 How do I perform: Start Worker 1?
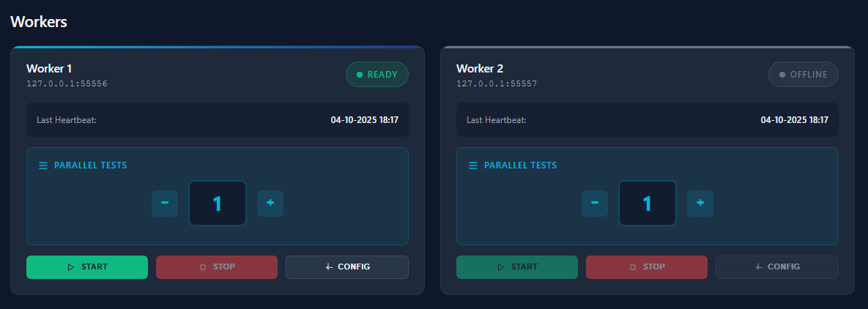pos(87,267)
